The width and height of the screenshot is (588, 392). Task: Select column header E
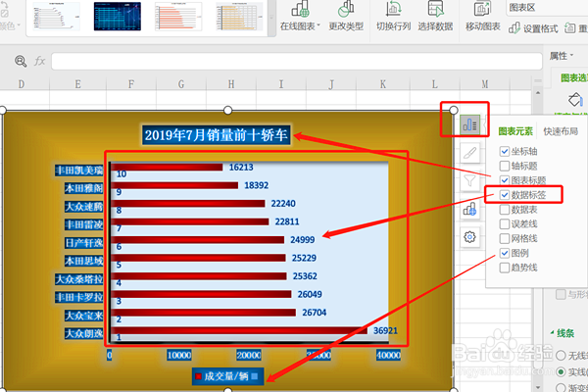click(77, 84)
